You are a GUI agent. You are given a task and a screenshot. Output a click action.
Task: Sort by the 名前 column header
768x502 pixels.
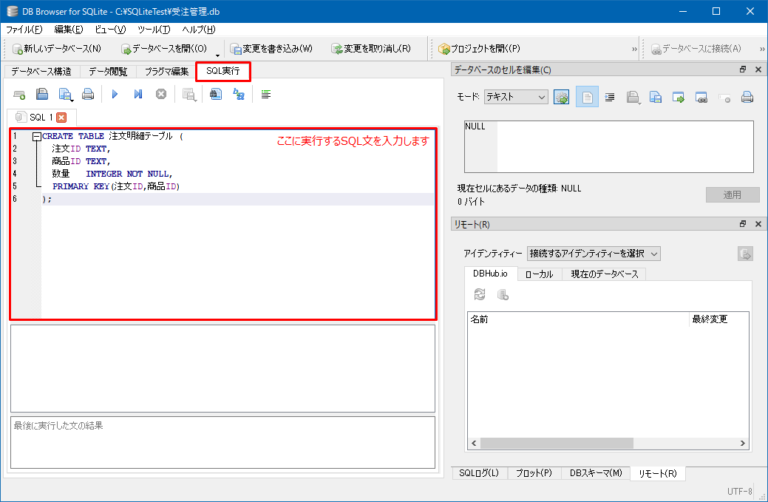(578, 319)
